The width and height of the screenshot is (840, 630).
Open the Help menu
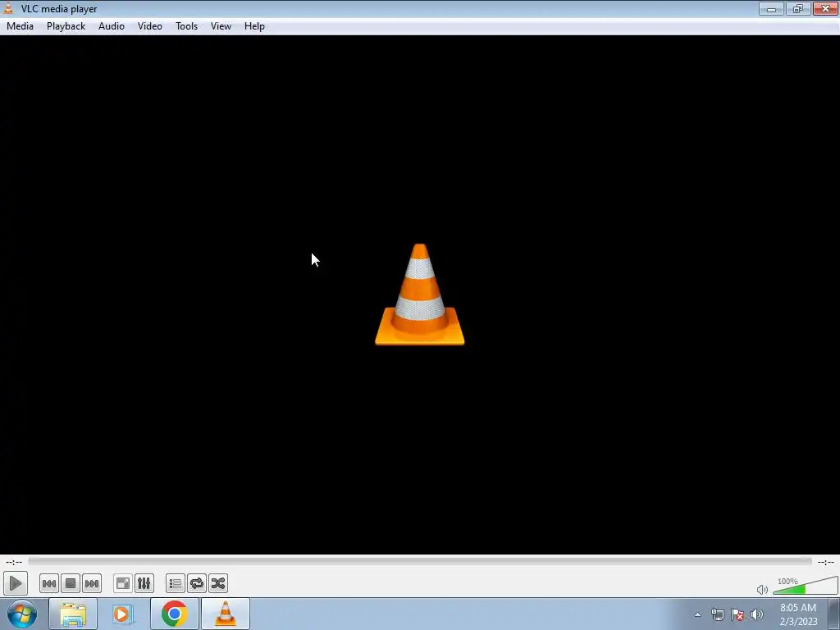[x=254, y=26]
